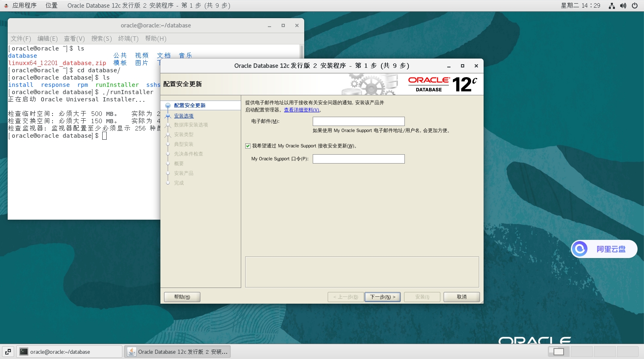This screenshot has width=644, height=359.
Task: Minimize the terminal window
Action: point(269,25)
